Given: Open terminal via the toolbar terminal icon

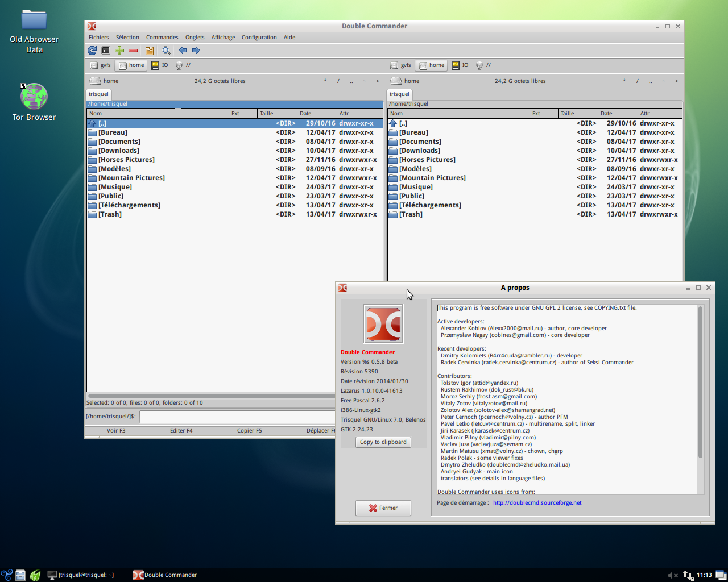Looking at the screenshot, I should (106, 51).
